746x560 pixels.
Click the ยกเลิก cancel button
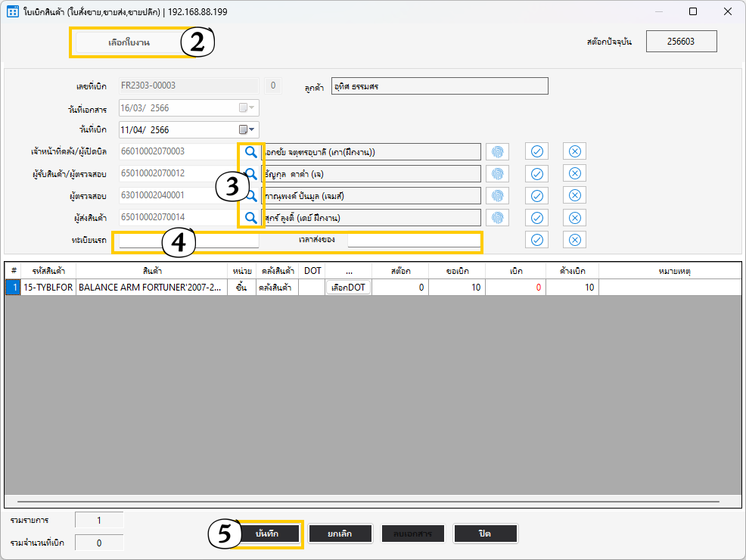coord(340,534)
